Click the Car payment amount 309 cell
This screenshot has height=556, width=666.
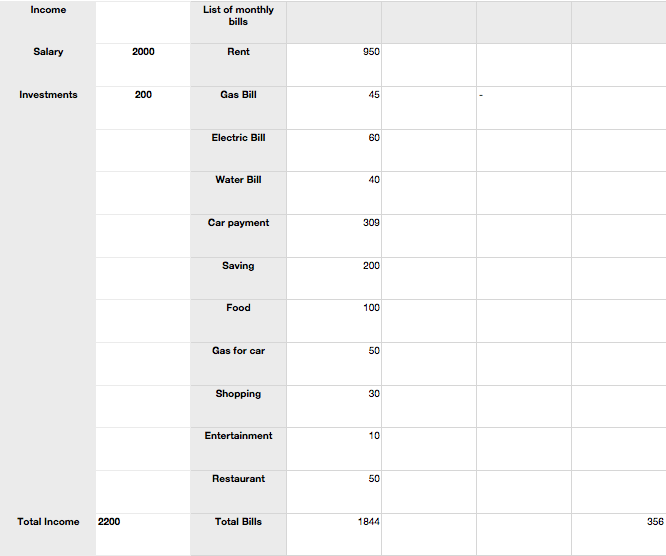334,234
